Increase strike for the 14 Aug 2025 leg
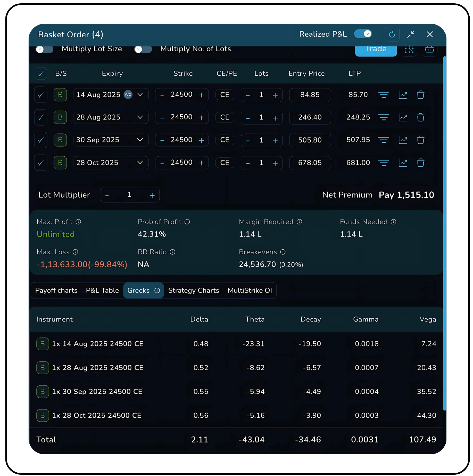 201,95
